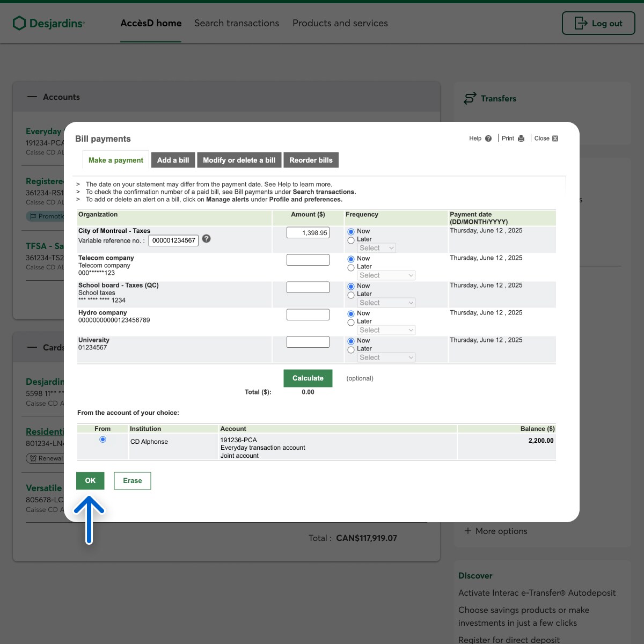Click the Erase button
The image size is (644, 644).
pos(133,481)
